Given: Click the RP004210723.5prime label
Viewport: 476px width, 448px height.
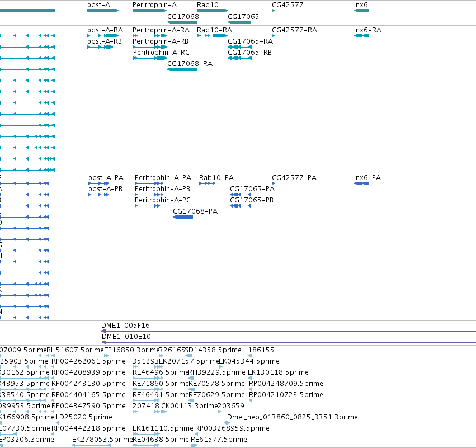Looking at the screenshot, I should pyautogui.click(x=286, y=395).
